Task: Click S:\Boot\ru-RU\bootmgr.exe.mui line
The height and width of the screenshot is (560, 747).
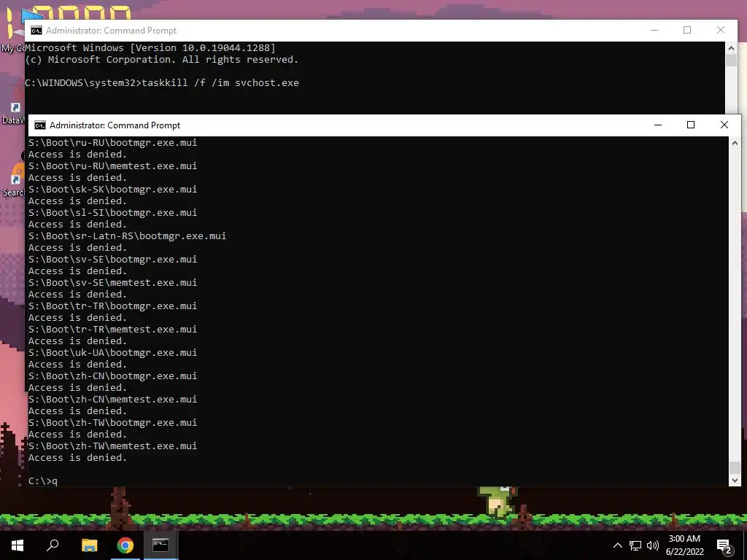Action: pyautogui.click(x=112, y=142)
